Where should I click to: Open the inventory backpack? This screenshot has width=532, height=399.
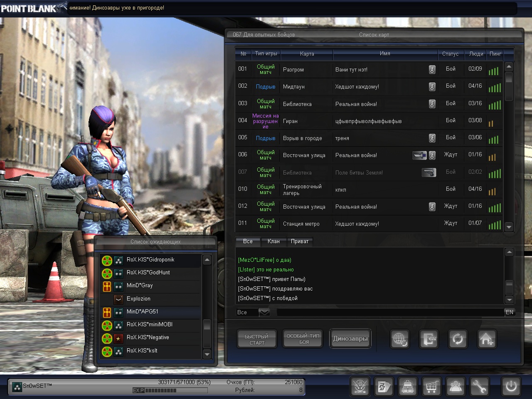407,387
